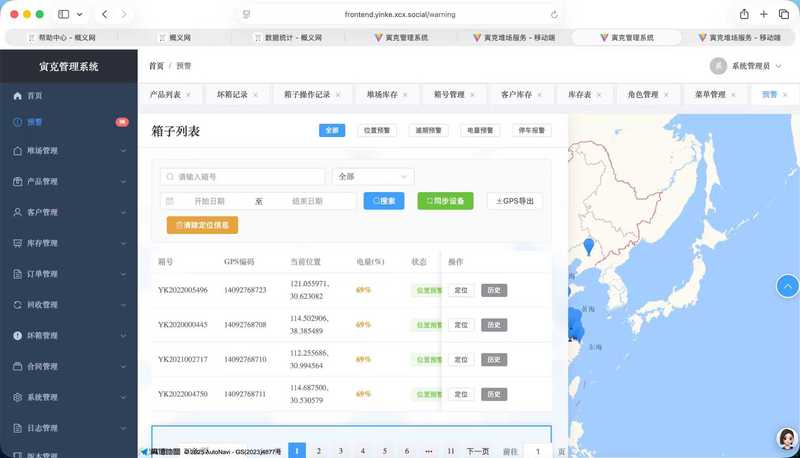Click the 系统管理员 user avatar icon

(718, 66)
